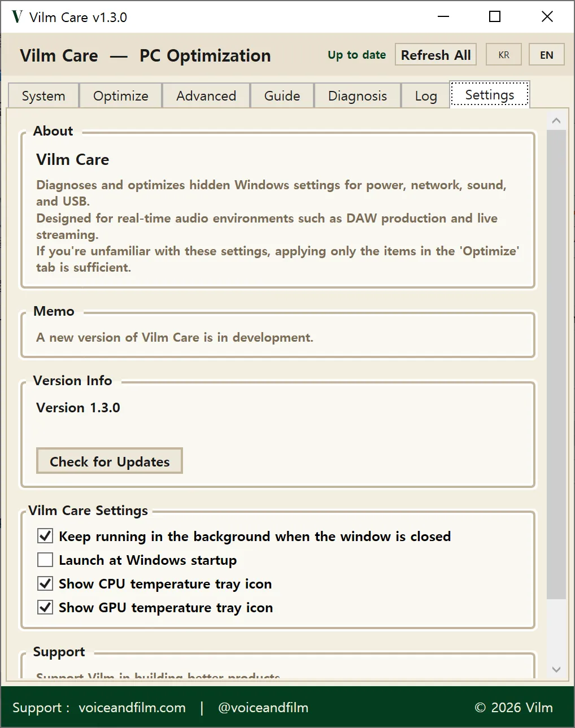Toggle Show CPU temperature tray icon

[45, 583]
